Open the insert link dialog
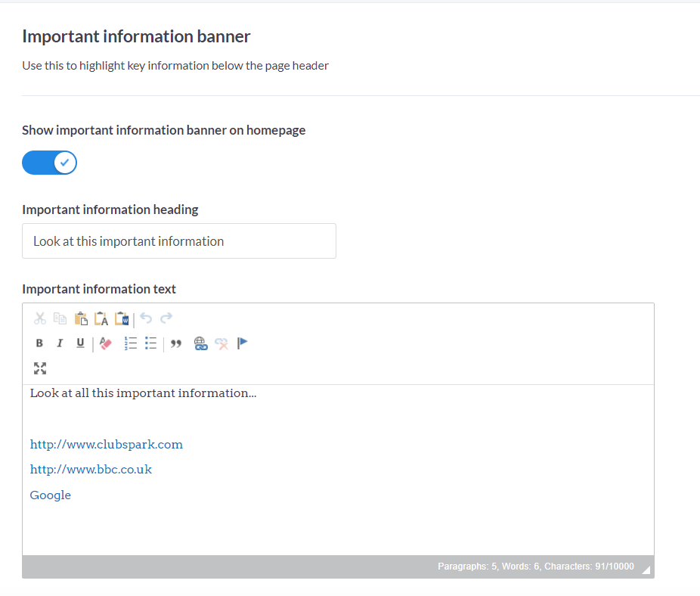Screen dimensions: 700x596 coord(200,343)
